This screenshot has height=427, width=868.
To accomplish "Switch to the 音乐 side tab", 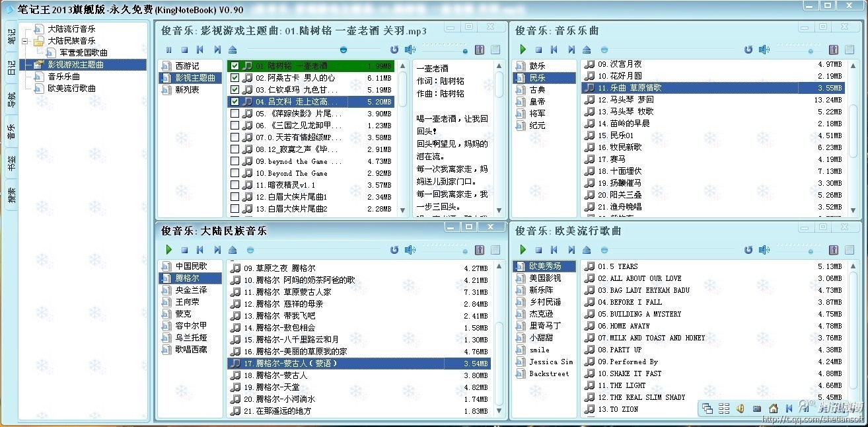I will point(11,131).
